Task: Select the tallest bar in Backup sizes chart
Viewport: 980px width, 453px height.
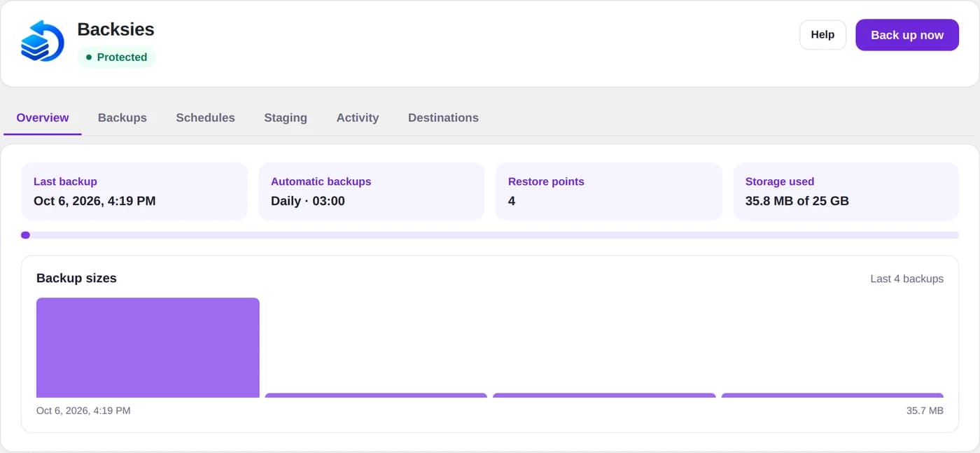Action: (148, 347)
